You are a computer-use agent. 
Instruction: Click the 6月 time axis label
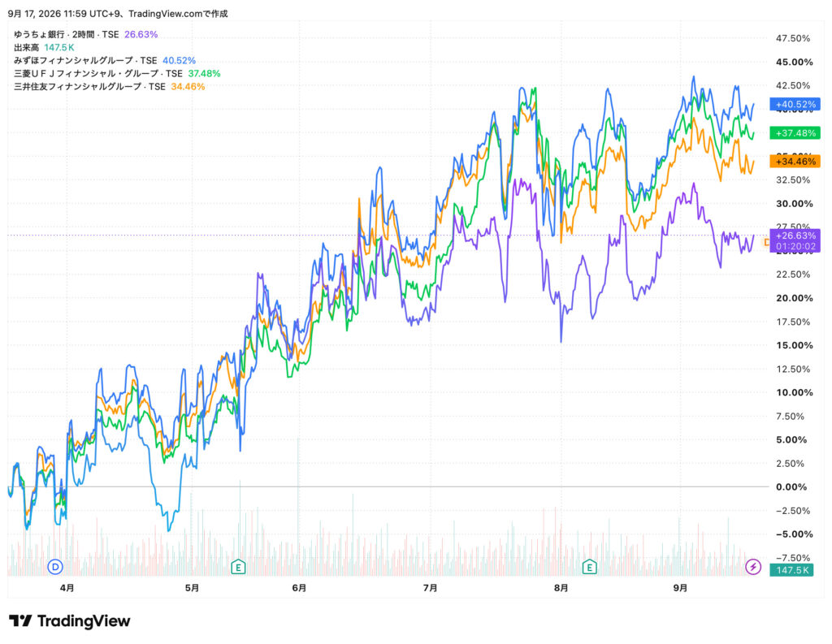299,588
